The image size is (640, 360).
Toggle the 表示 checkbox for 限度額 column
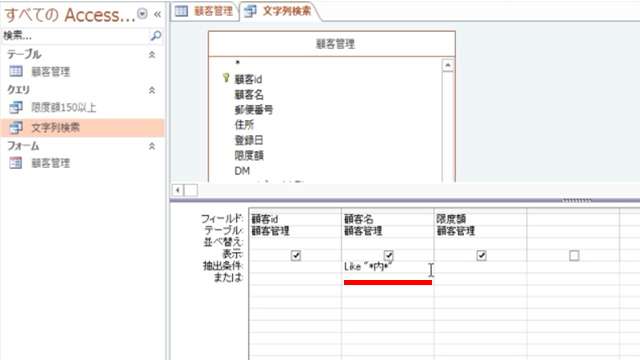click(x=482, y=256)
